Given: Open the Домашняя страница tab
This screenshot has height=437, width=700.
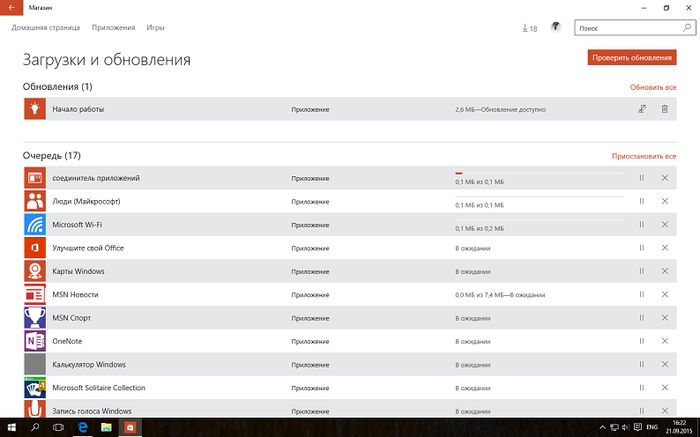Looking at the screenshot, I should pos(47,29).
